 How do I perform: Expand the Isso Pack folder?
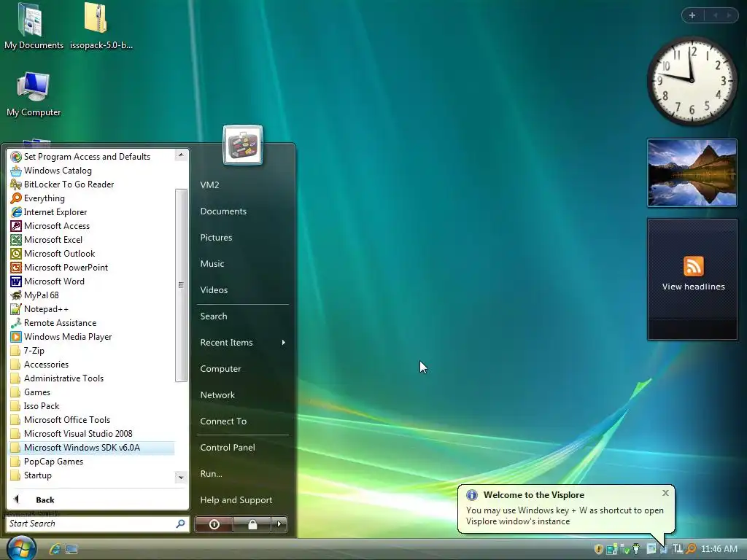[x=91, y=405]
